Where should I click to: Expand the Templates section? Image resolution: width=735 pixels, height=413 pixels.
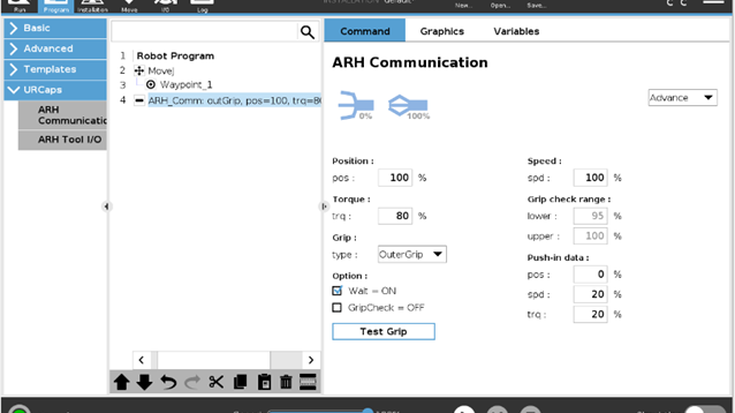click(x=55, y=69)
